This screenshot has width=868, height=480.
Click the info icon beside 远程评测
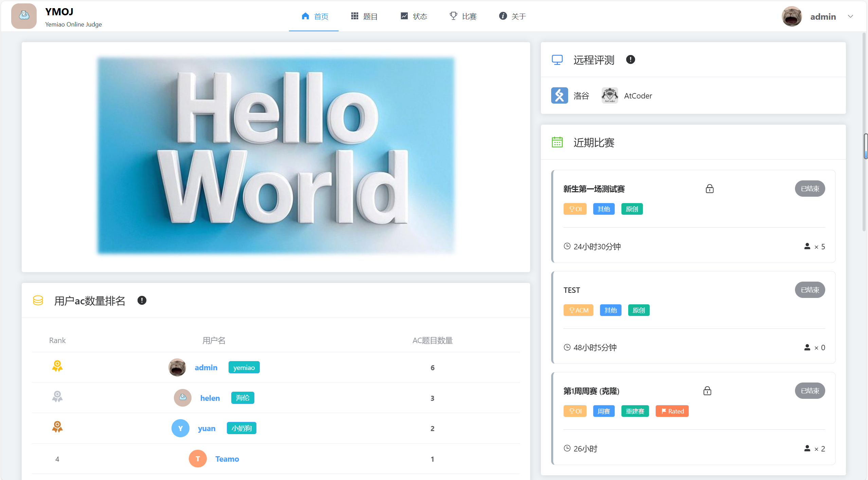[630, 60]
